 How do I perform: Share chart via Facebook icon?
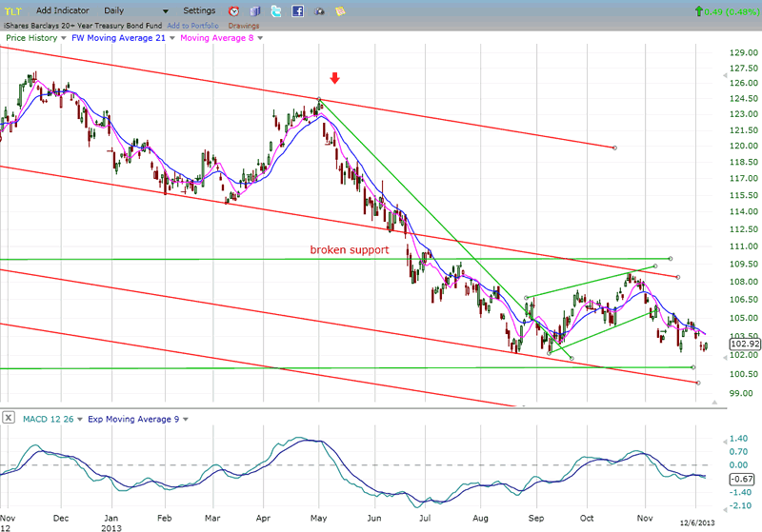[298, 10]
